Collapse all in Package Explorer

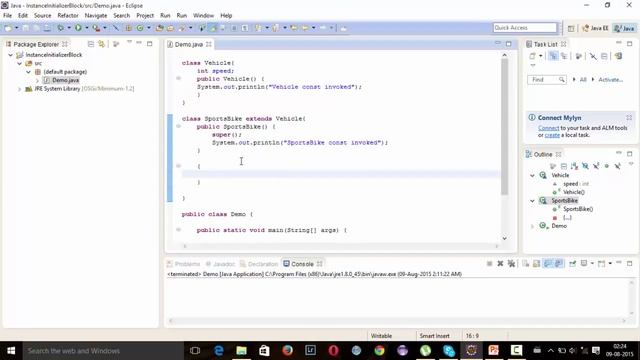point(91,44)
